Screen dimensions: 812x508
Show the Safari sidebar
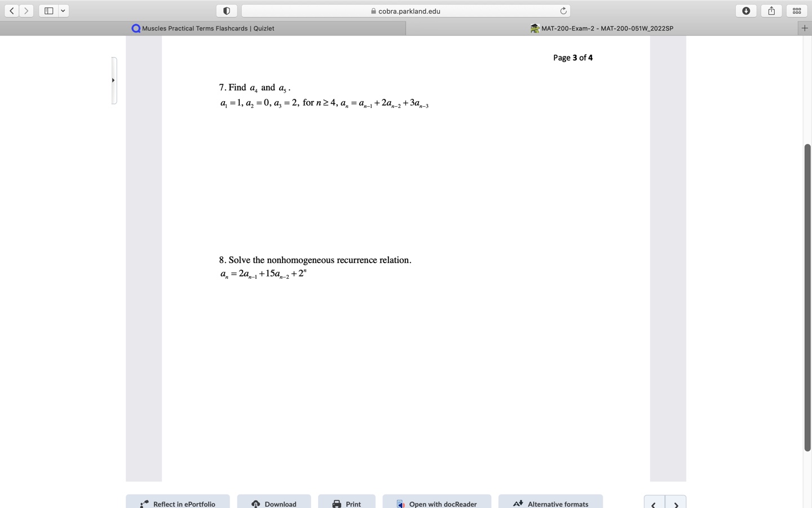coord(48,11)
